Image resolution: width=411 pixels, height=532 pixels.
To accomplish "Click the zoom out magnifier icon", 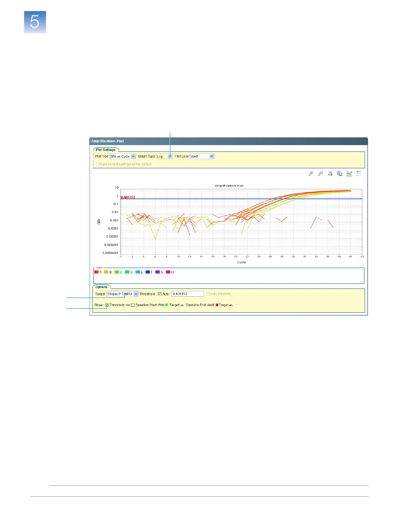I will pos(320,174).
